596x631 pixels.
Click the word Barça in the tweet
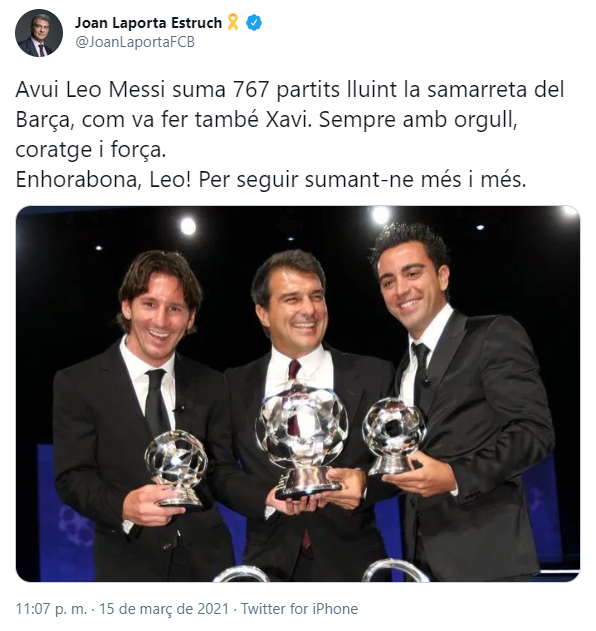[45, 120]
